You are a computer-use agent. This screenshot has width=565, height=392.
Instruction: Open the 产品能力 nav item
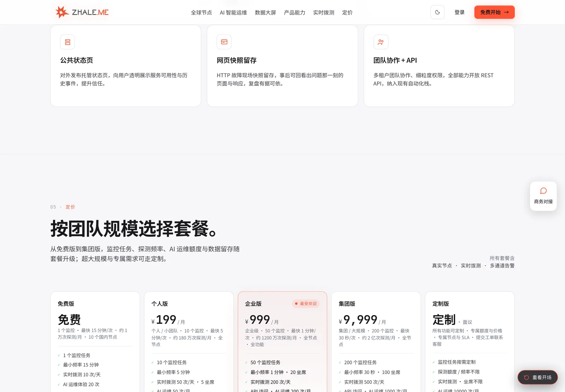pos(295,13)
